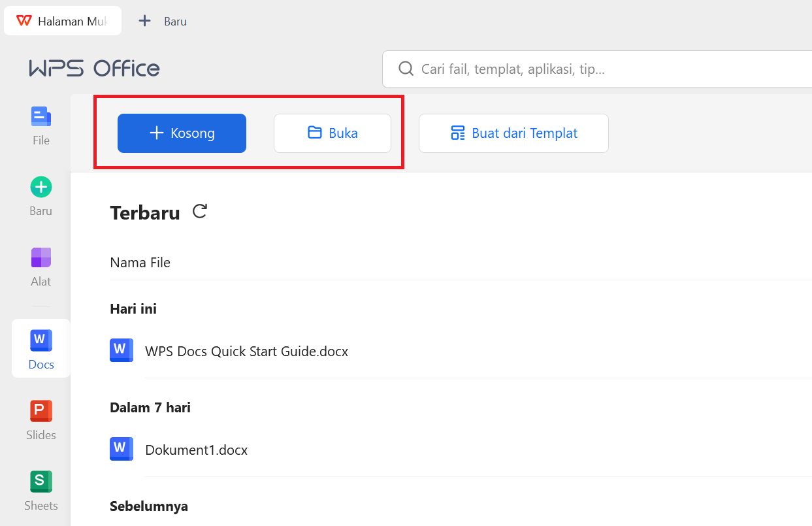This screenshot has height=526, width=812.
Task: Open Dokument1.docx from recent list
Action: [196, 450]
